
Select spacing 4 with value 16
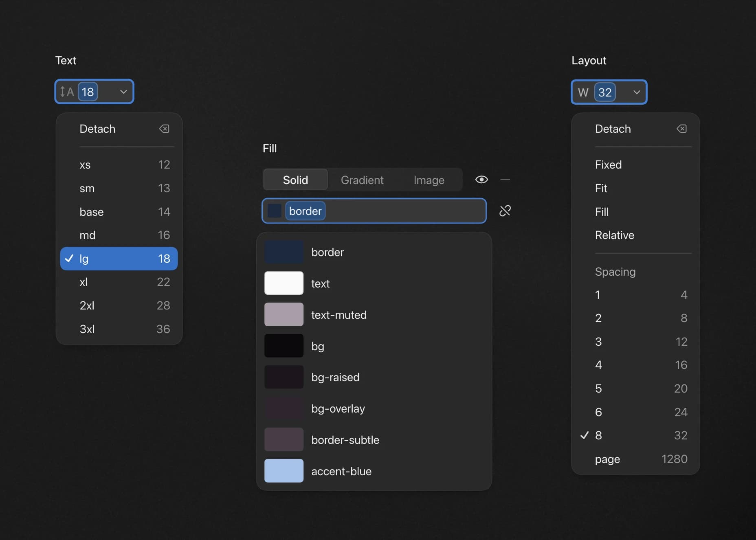pos(635,365)
